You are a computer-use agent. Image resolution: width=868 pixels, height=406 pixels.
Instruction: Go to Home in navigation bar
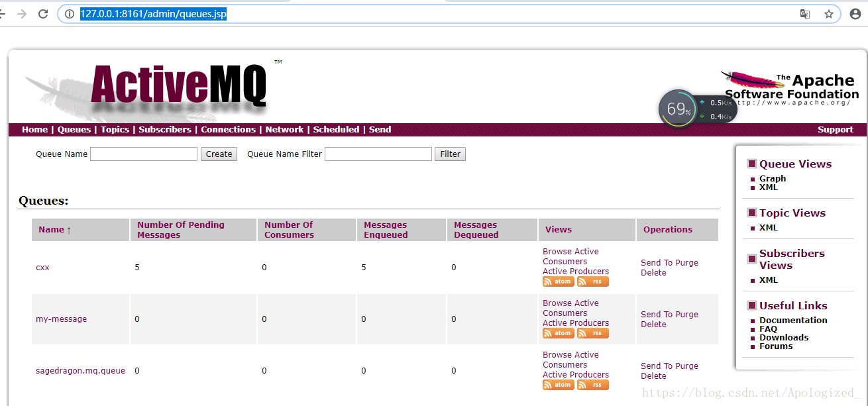click(x=34, y=130)
